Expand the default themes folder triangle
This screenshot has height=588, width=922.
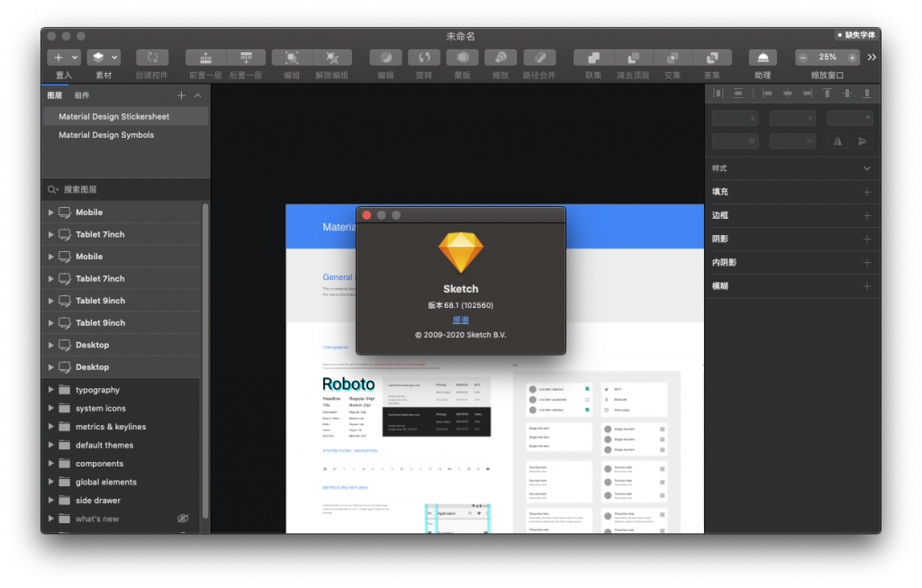pos(51,445)
